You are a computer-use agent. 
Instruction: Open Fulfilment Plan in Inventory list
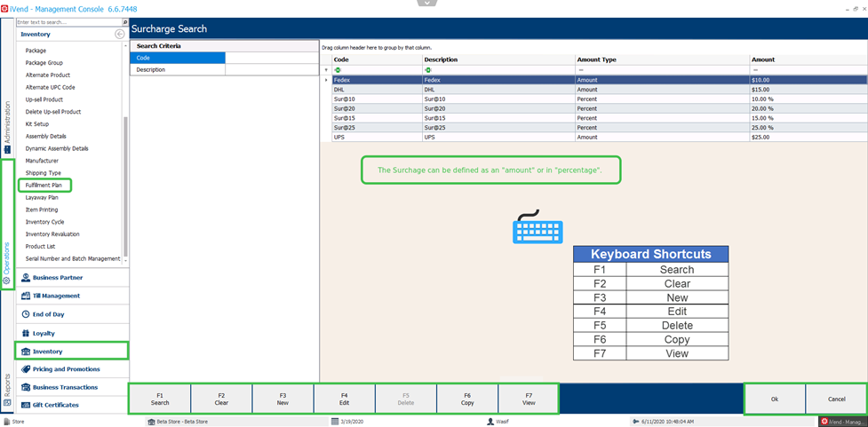[x=44, y=186]
